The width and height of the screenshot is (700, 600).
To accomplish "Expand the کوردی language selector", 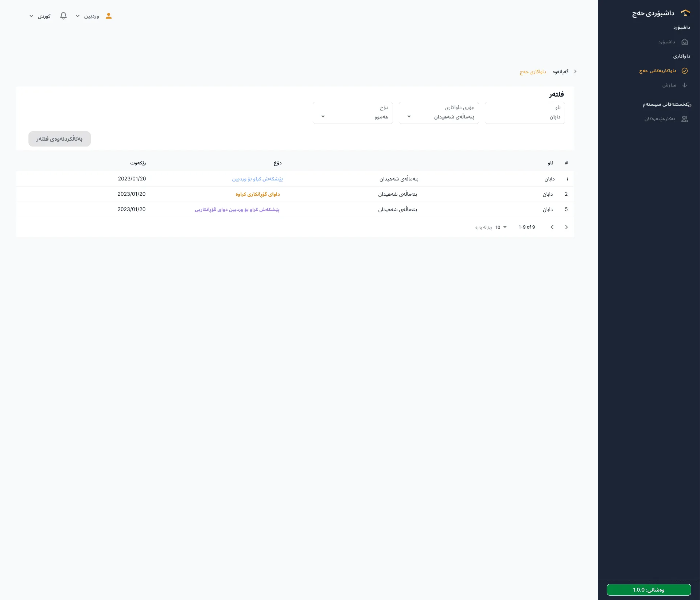I will (x=40, y=16).
